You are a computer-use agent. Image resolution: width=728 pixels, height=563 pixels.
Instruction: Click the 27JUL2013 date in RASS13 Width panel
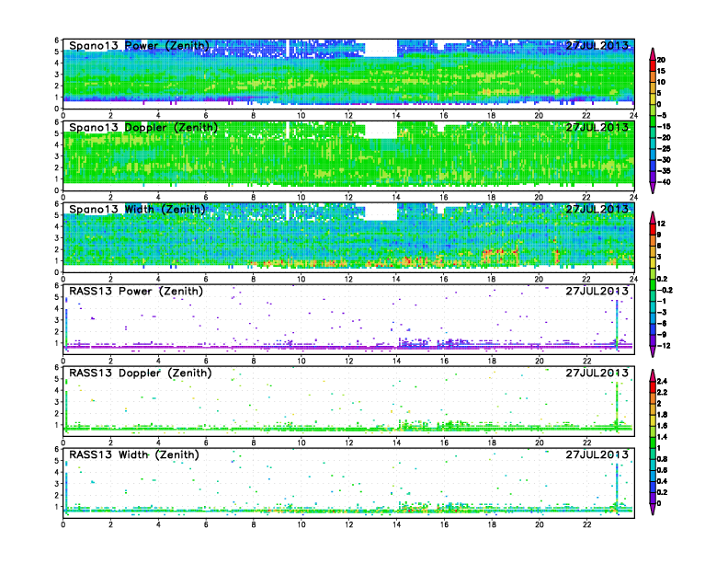click(597, 454)
